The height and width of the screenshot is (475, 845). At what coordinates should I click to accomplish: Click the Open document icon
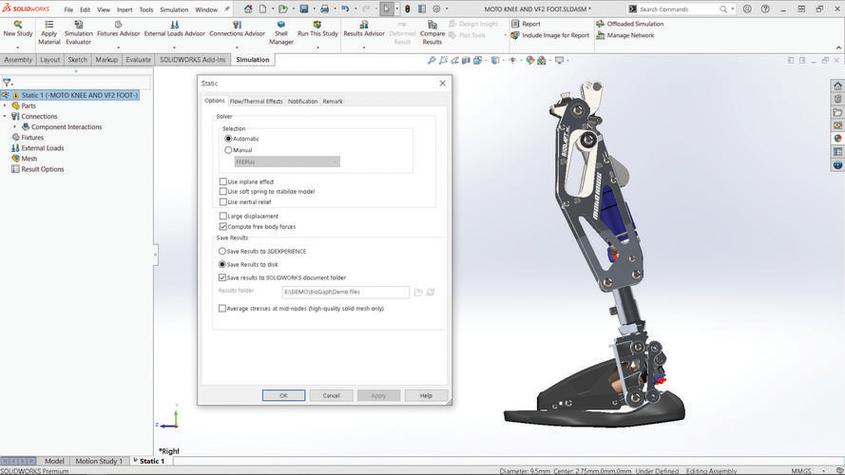[283, 9]
